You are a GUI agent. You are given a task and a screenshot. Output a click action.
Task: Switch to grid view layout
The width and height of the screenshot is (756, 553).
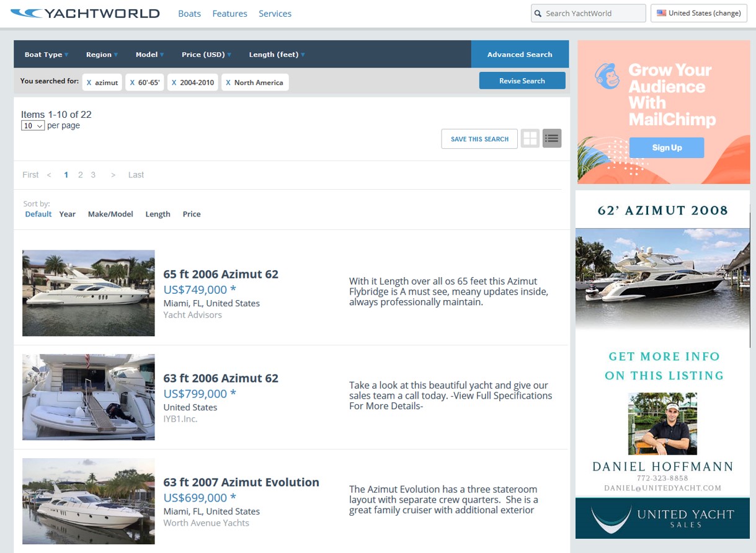click(x=530, y=138)
